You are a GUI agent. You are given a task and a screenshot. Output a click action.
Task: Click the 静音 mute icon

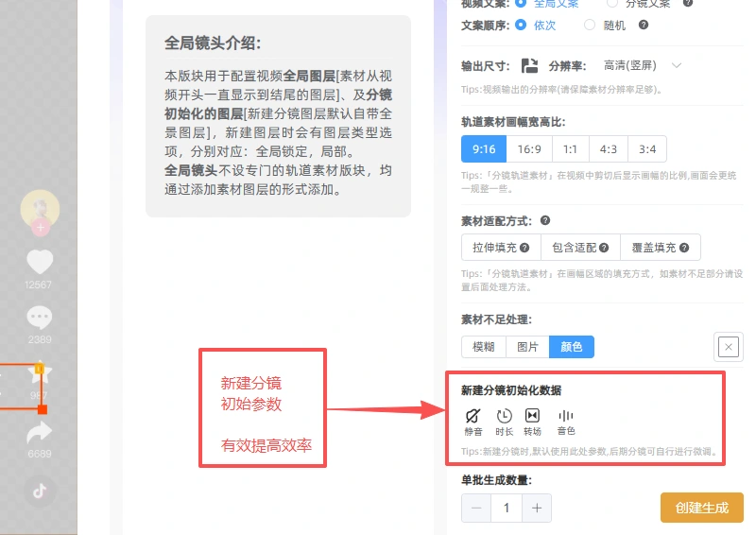click(472, 416)
